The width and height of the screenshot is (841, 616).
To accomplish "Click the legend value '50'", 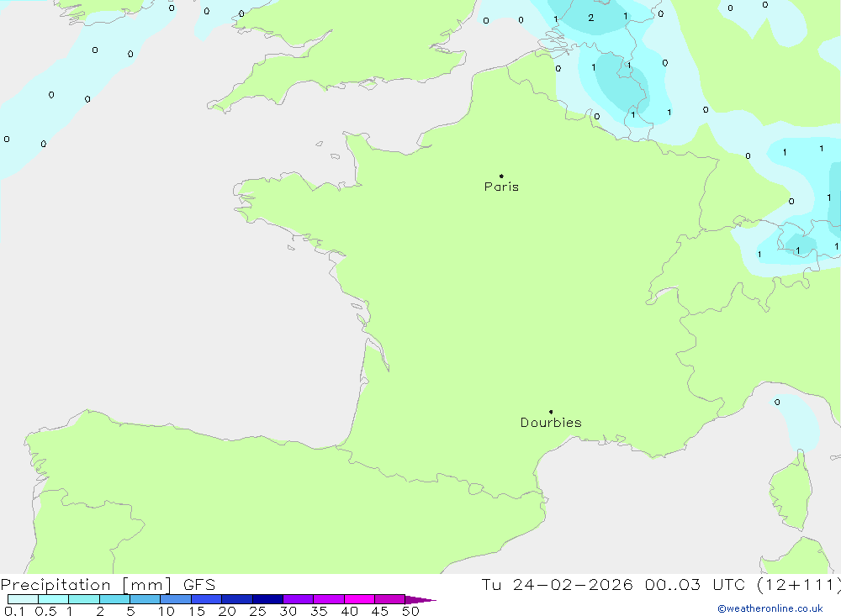I will 410,611.
